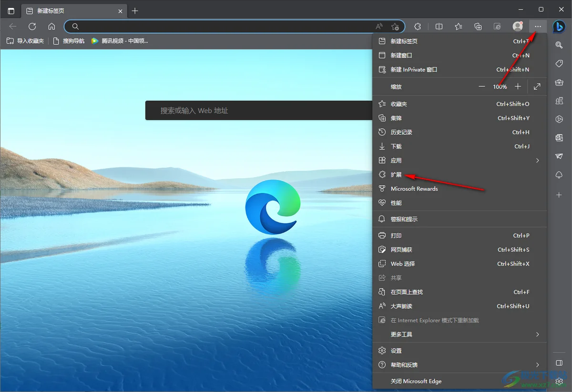
Task: Choose 在页面上查找 menu item
Action: pos(460,292)
